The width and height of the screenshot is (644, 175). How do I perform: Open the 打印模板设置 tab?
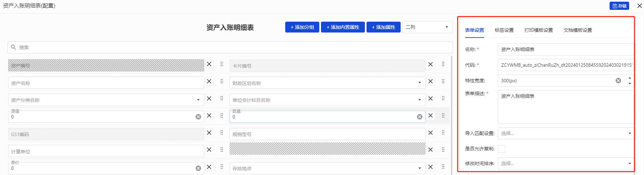coord(538,30)
